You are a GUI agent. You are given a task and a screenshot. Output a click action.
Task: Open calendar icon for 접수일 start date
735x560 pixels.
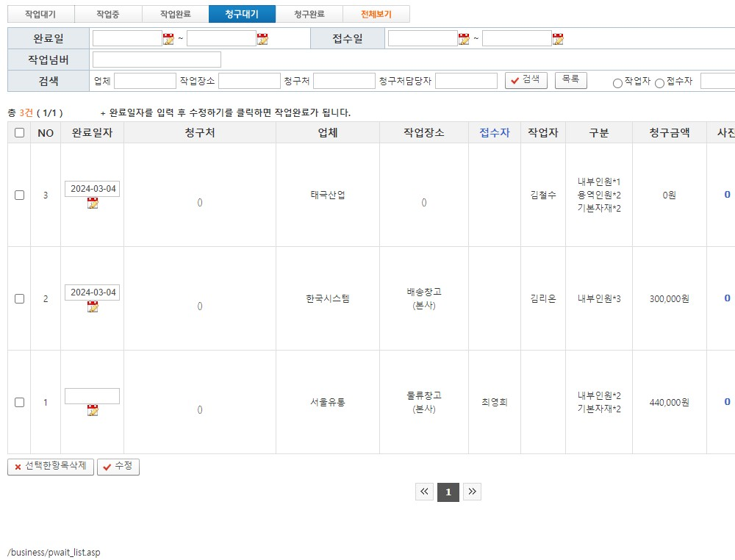(464, 39)
